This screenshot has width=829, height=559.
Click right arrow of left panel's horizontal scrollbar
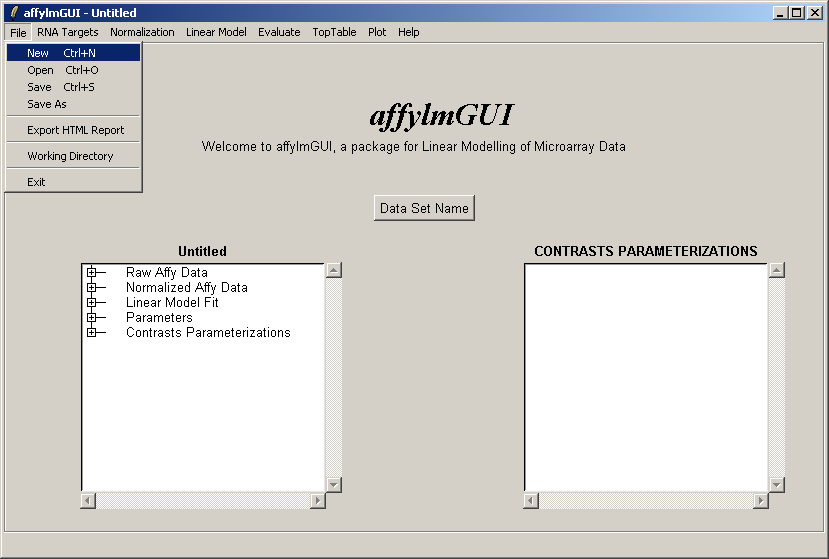pyautogui.click(x=318, y=500)
